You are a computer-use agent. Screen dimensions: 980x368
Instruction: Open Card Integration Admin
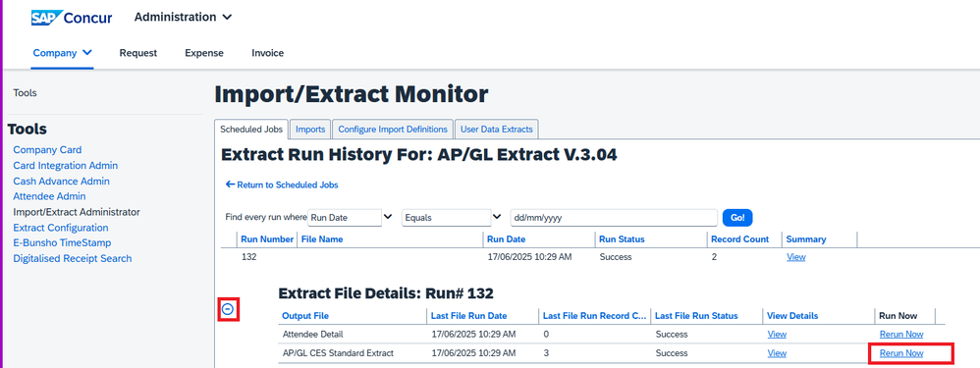click(x=66, y=166)
